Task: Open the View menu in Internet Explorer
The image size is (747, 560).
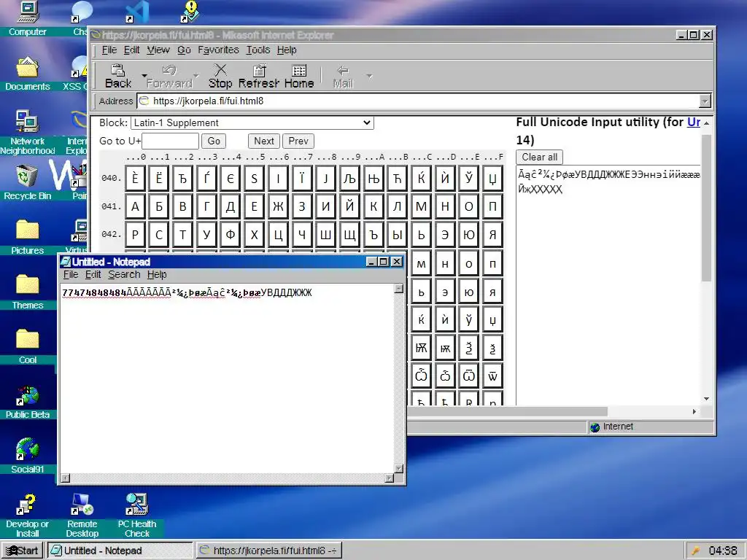Action: [x=158, y=50]
